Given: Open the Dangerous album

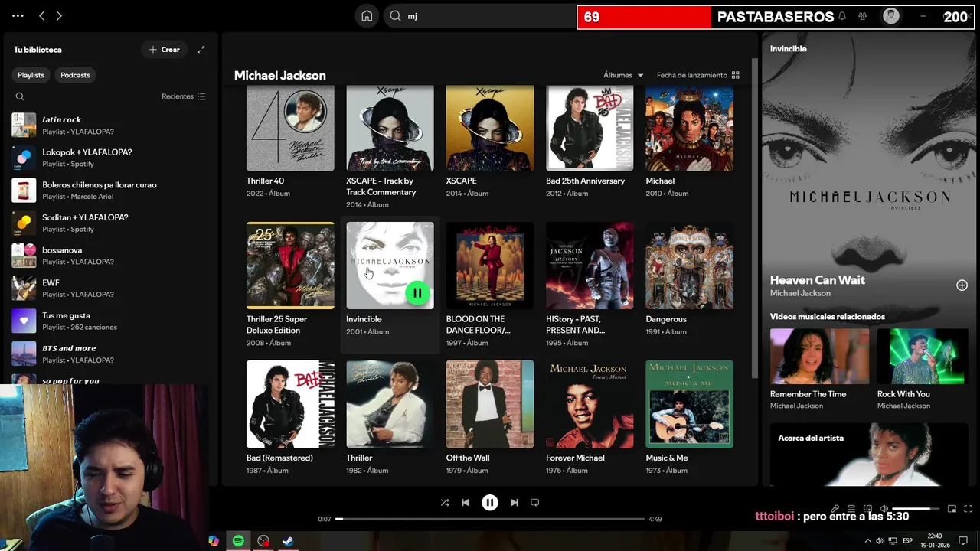Looking at the screenshot, I should coord(689,266).
